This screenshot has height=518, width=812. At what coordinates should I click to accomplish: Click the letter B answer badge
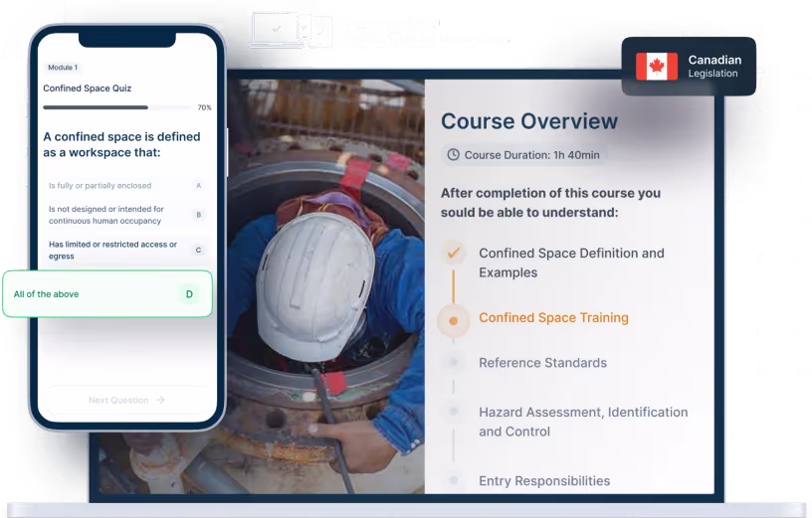click(198, 215)
